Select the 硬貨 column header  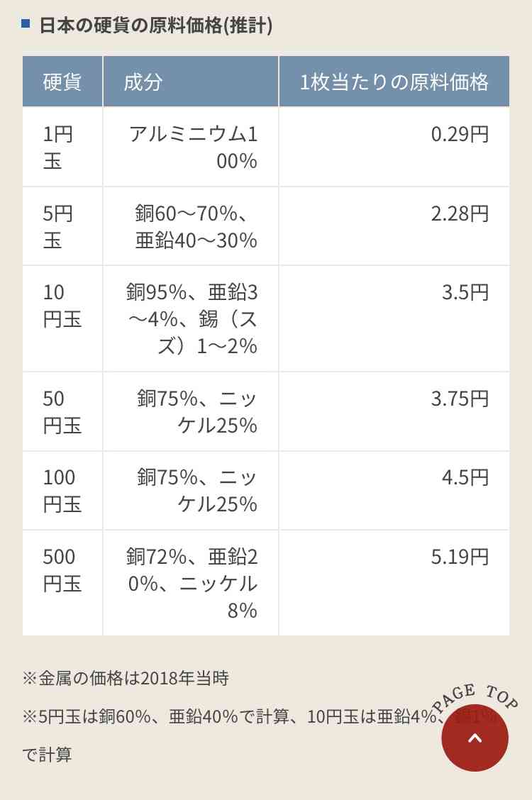pos(62,82)
